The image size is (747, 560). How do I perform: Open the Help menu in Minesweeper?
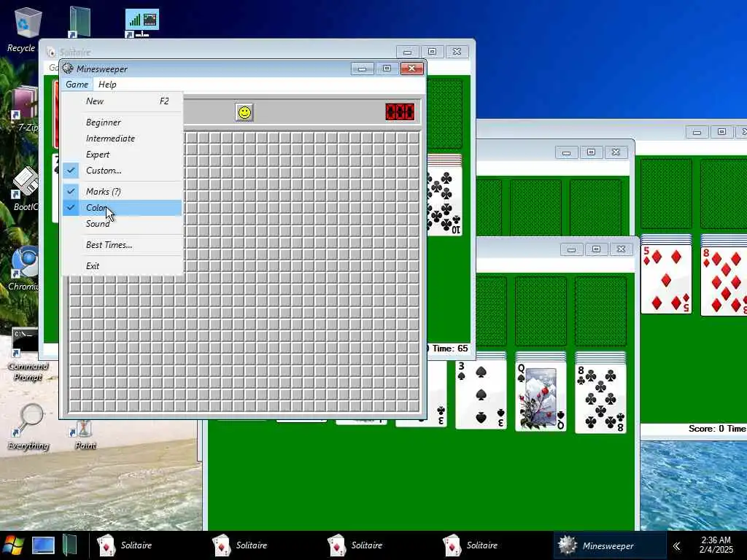click(x=107, y=85)
